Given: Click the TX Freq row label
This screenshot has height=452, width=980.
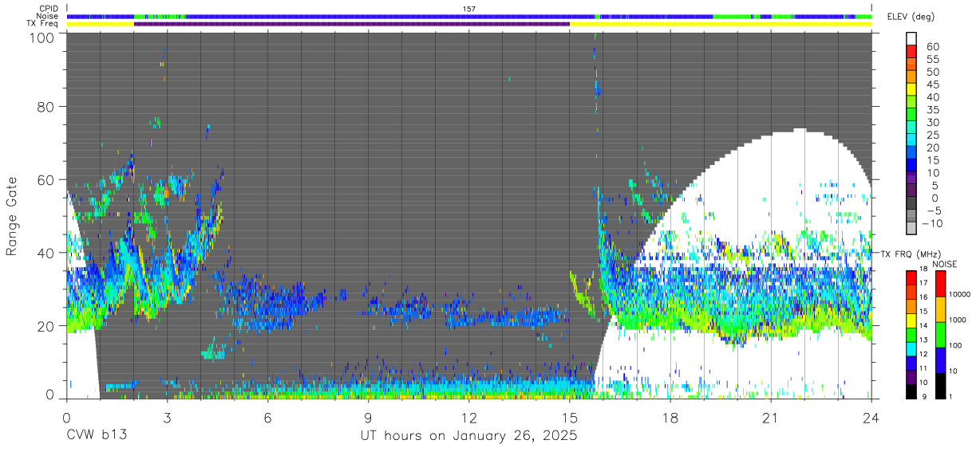Looking at the screenshot, I should (44, 24).
